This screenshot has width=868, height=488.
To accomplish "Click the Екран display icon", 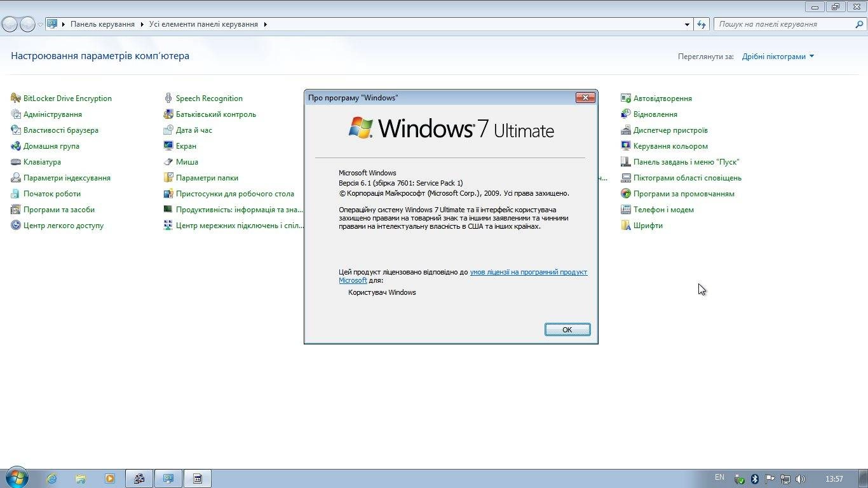I will pyautogui.click(x=168, y=146).
